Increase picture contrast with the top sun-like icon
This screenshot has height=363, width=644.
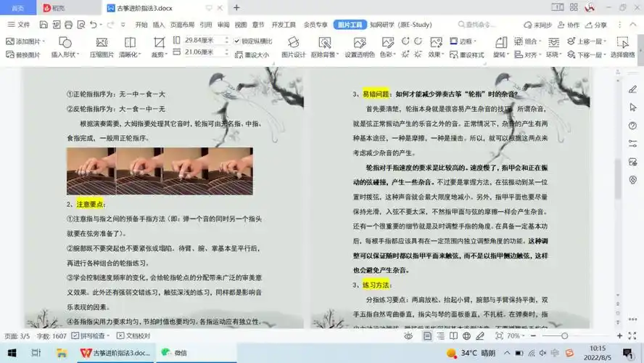click(405, 41)
